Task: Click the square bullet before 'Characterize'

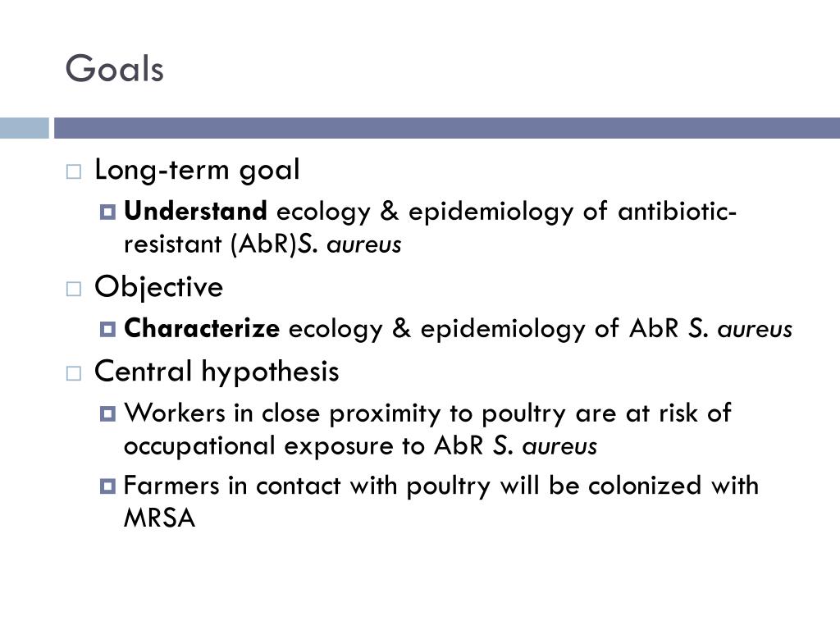Action: (x=107, y=329)
